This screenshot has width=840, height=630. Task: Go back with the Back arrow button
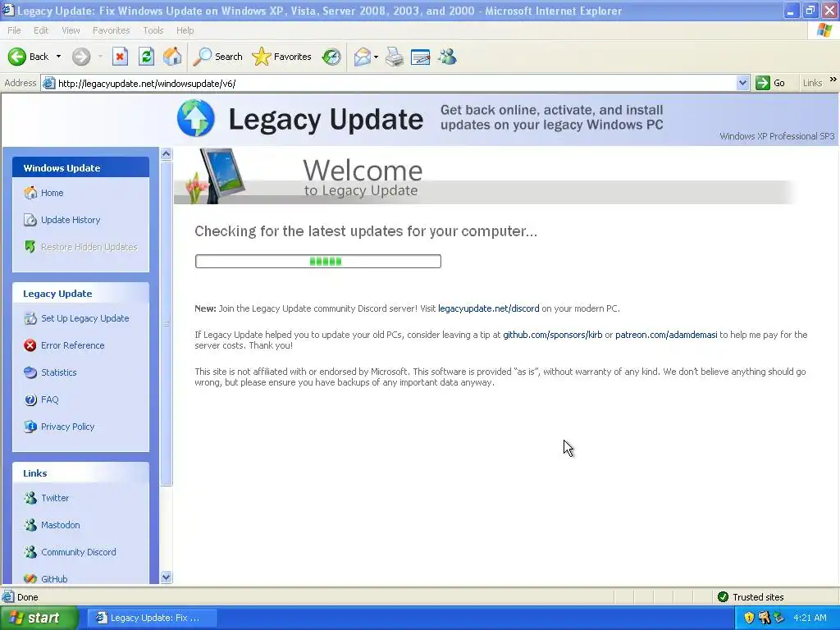(x=28, y=57)
